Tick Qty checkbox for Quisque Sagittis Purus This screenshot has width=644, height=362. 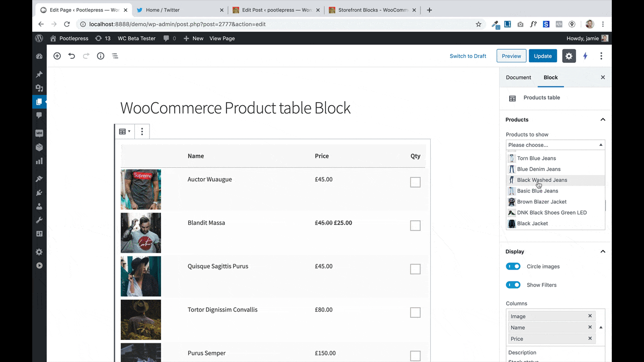click(415, 269)
